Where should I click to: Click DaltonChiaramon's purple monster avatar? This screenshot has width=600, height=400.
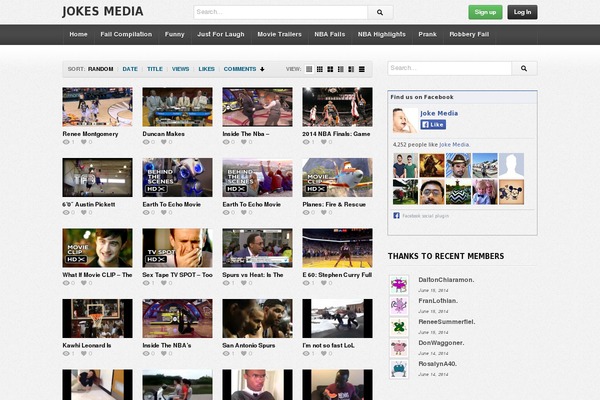[x=399, y=285]
